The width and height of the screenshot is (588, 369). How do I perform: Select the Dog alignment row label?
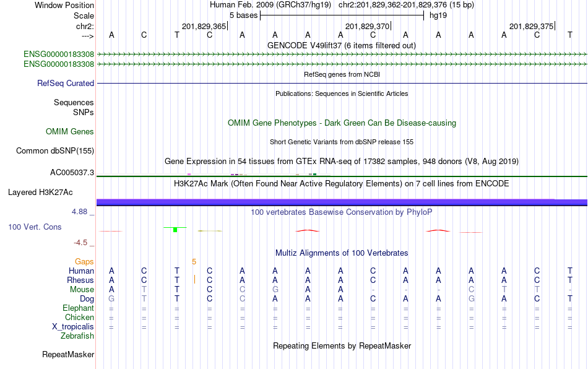click(87, 299)
